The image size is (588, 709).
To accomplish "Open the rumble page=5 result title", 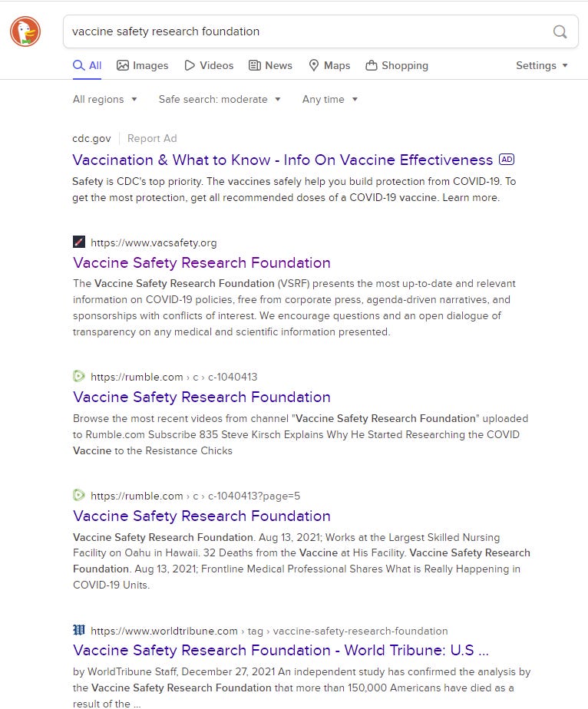I will pyautogui.click(x=202, y=516).
